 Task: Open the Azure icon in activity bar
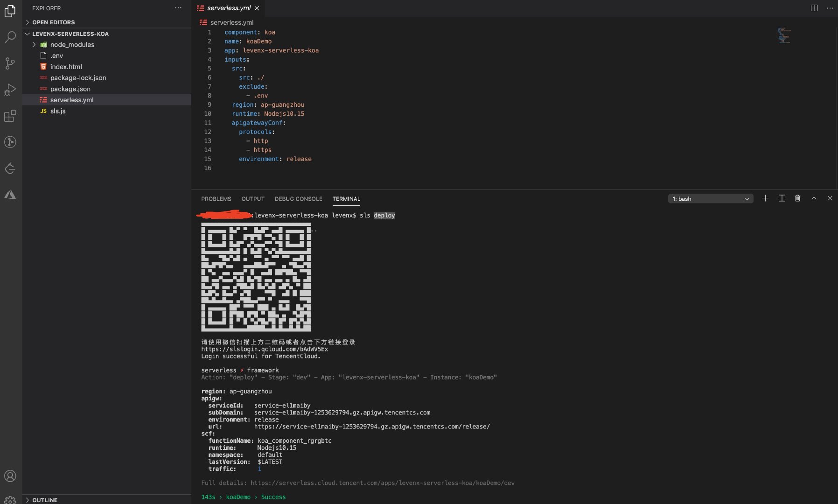(x=10, y=195)
